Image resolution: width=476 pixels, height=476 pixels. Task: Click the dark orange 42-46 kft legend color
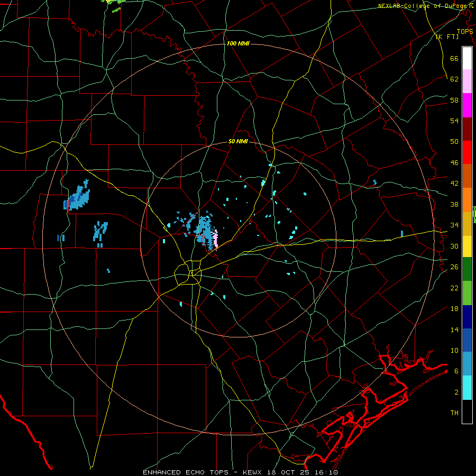pyautogui.click(x=467, y=176)
